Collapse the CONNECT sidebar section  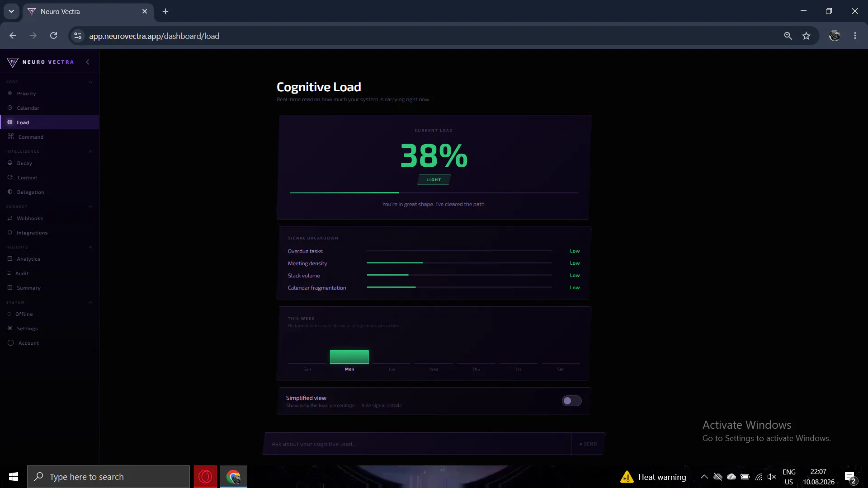[x=90, y=206]
